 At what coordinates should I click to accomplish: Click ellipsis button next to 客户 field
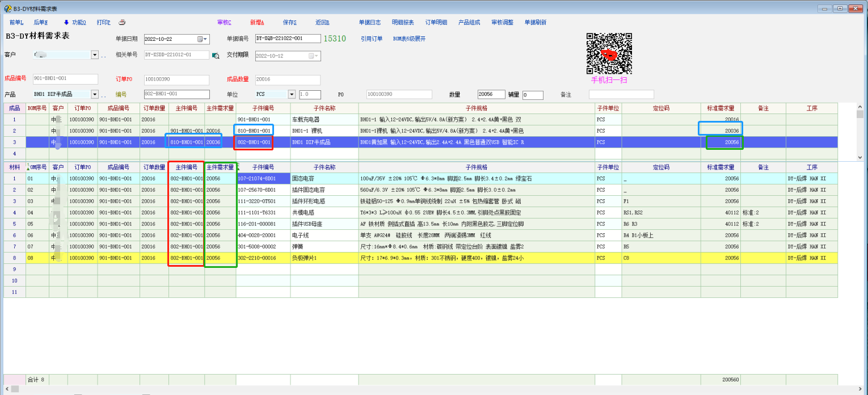(104, 56)
